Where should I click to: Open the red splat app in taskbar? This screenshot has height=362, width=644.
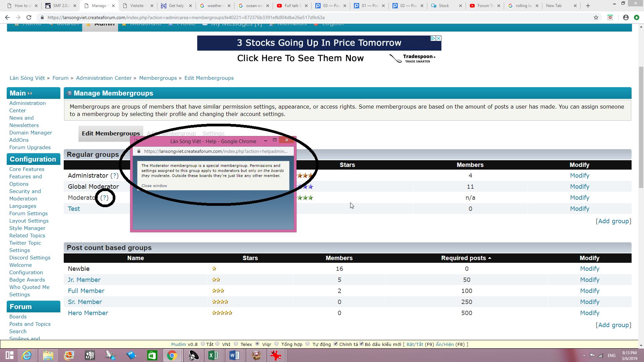coord(276,355)
